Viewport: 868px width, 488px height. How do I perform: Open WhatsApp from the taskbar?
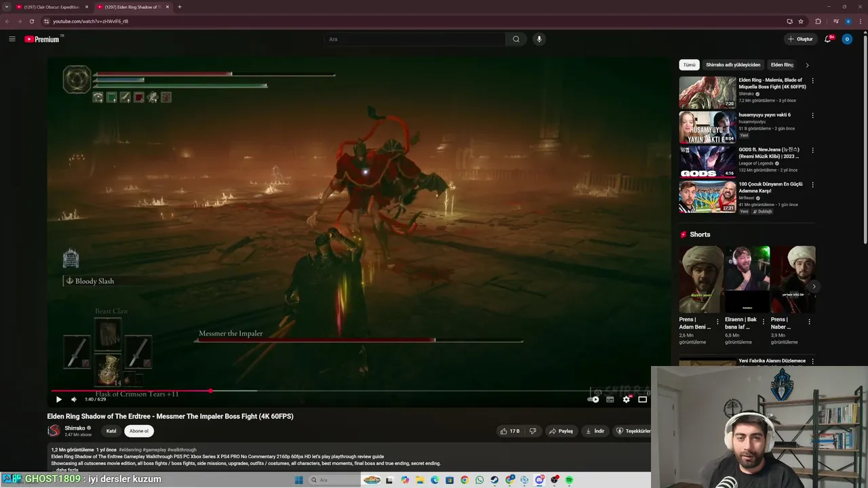479,480
